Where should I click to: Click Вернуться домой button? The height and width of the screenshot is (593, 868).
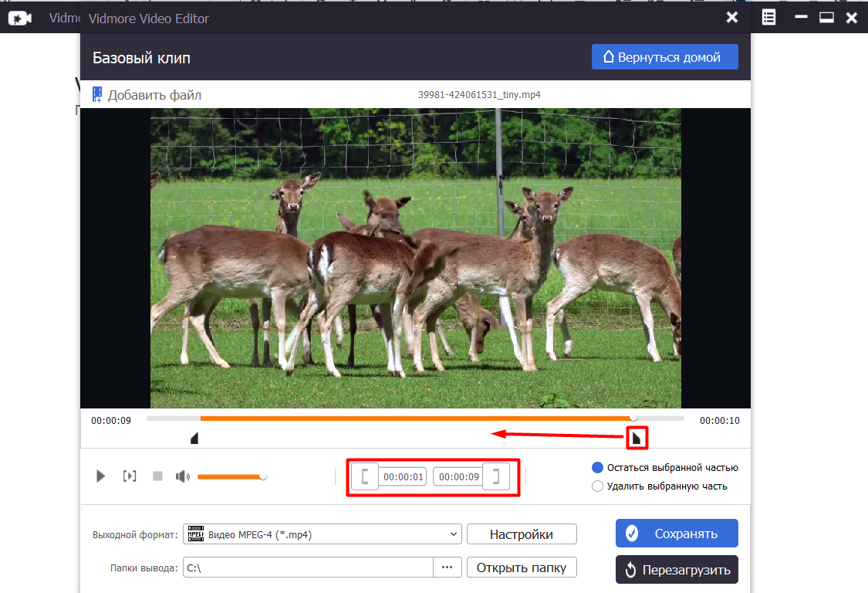click(x=664, y=57)
